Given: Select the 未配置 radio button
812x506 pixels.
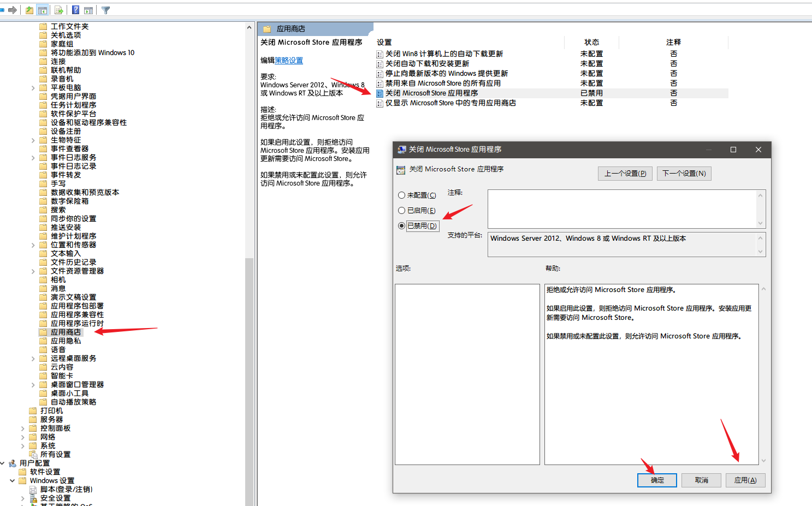Looking at the screenshot, I should tap(402, 195).
